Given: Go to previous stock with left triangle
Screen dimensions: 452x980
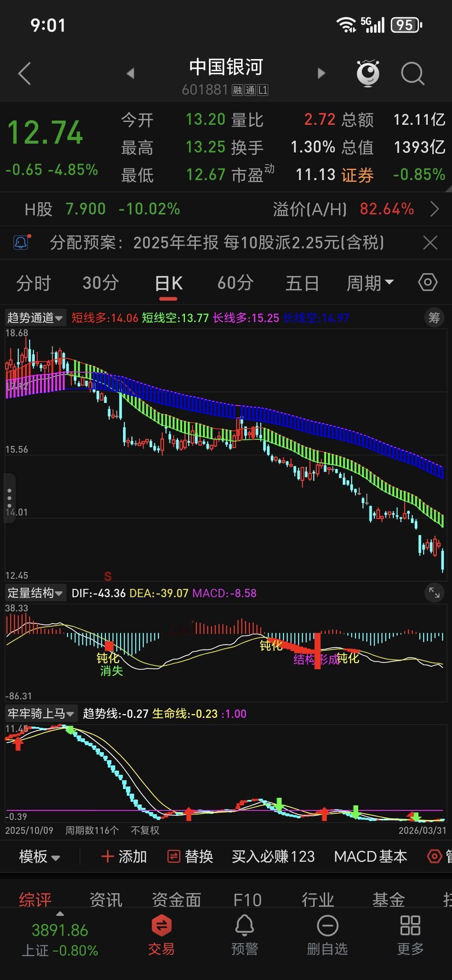Looking at the screenshot, I should 130,74.
